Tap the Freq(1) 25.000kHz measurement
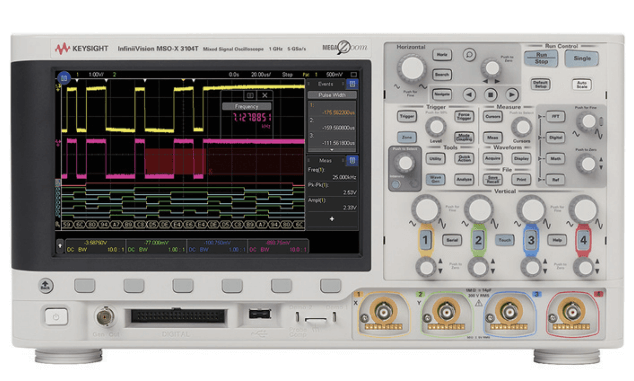The image size is (634, 381). click(332, 174)
